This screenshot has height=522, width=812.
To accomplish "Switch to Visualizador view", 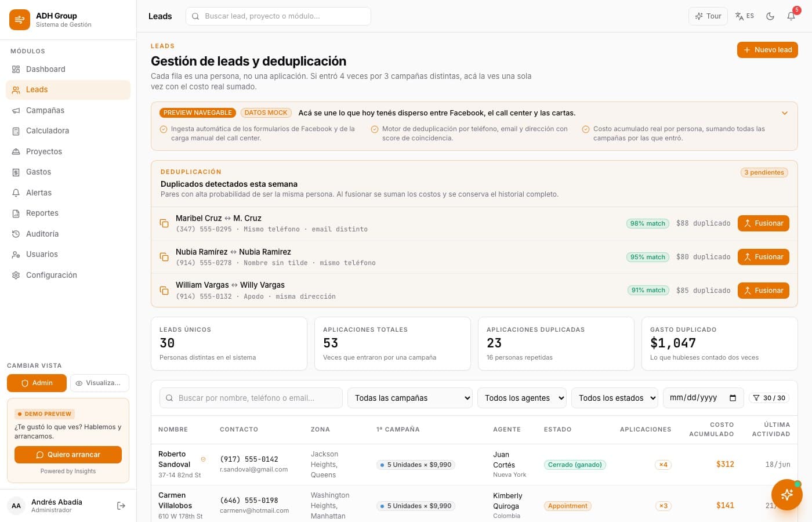I will click(100, 383).
